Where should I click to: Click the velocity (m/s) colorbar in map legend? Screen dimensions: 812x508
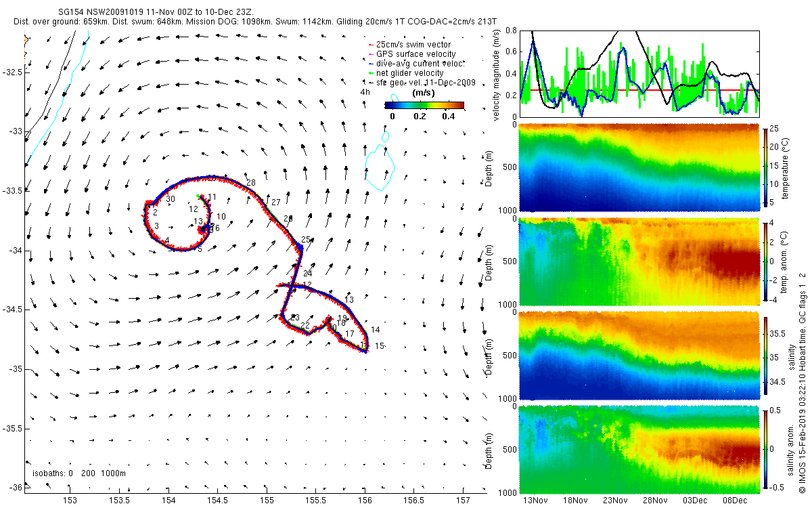pos(424,105)
